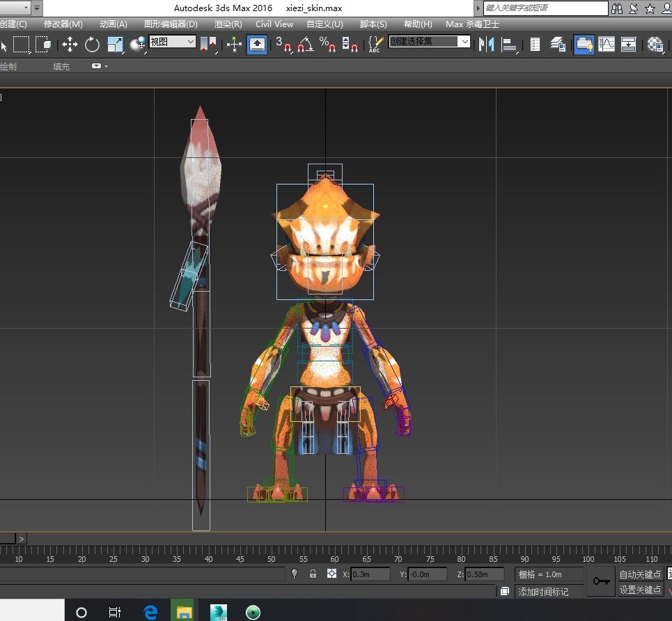The width and height of the screenshot is (672, 621).
Task: Select the Move transform tool
Action: (x=70, y=45)
